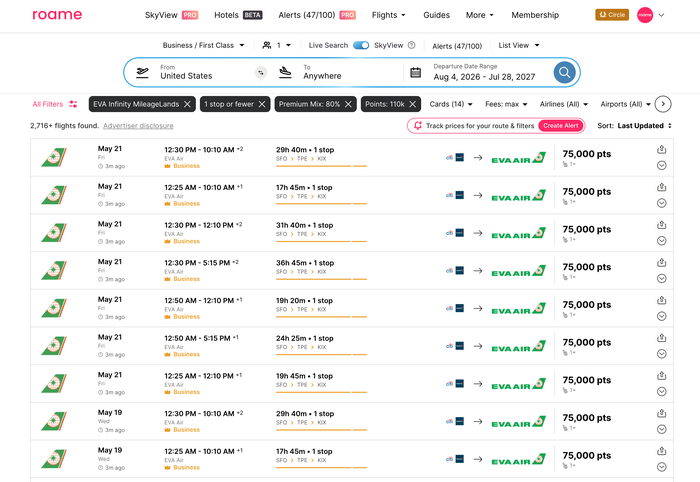Click the SkyView help question icon
This screenshot has width=700, height=482.
[412, 45]
